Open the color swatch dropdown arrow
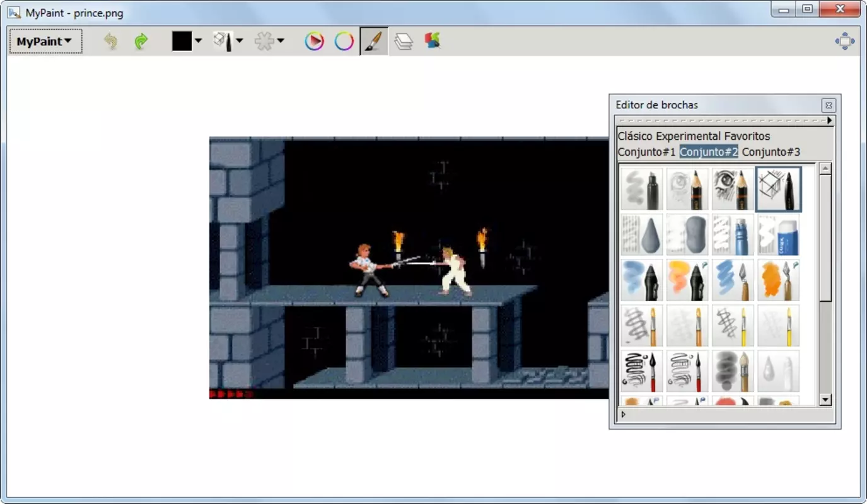The width and height of the screenshot is (867, 504). 198,41
